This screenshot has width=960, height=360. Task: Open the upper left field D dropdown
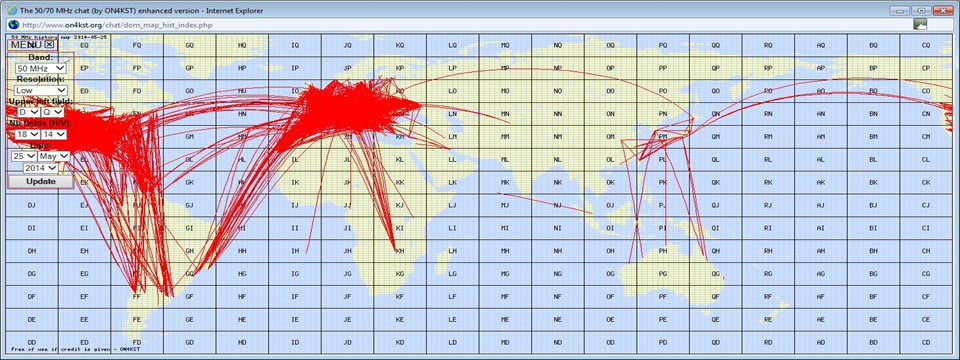[x=28, y=112]
